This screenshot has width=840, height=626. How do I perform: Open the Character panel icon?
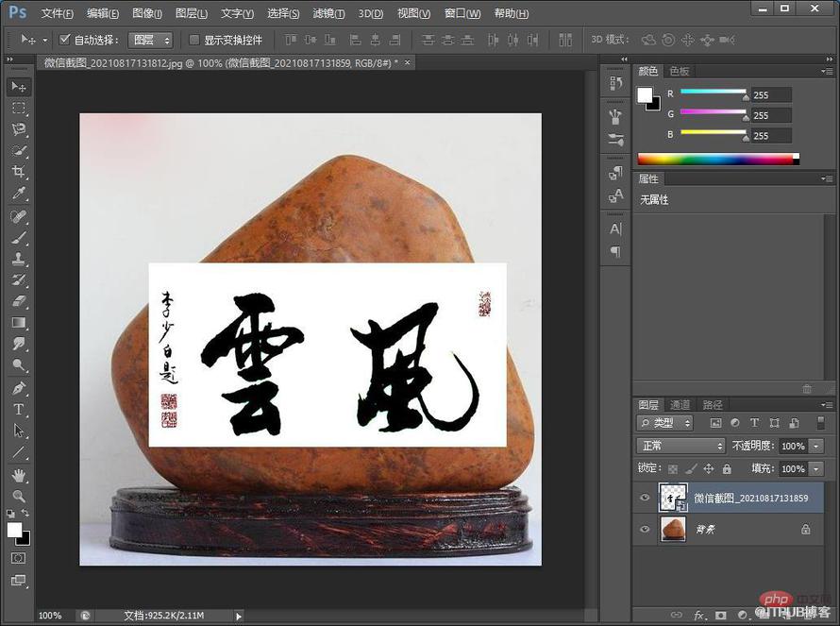615,228
